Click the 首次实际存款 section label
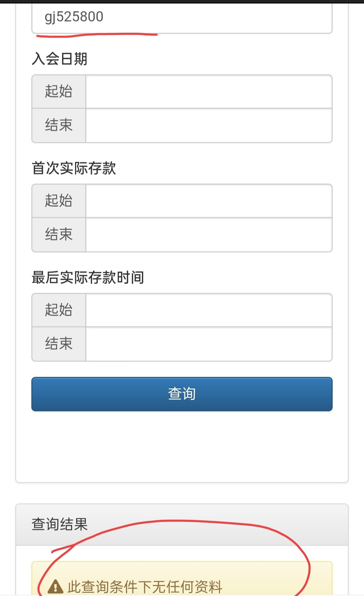 (x=74, y=168)
